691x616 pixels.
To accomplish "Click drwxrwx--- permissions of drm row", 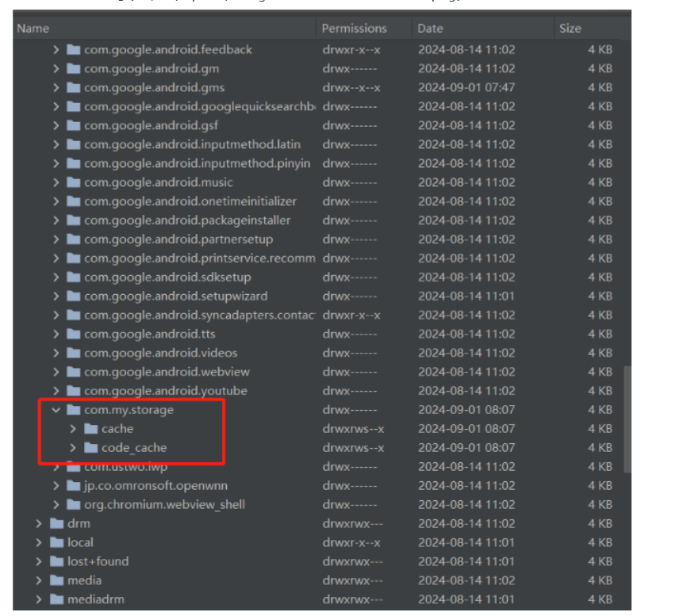I will click(x=352, y=523).
